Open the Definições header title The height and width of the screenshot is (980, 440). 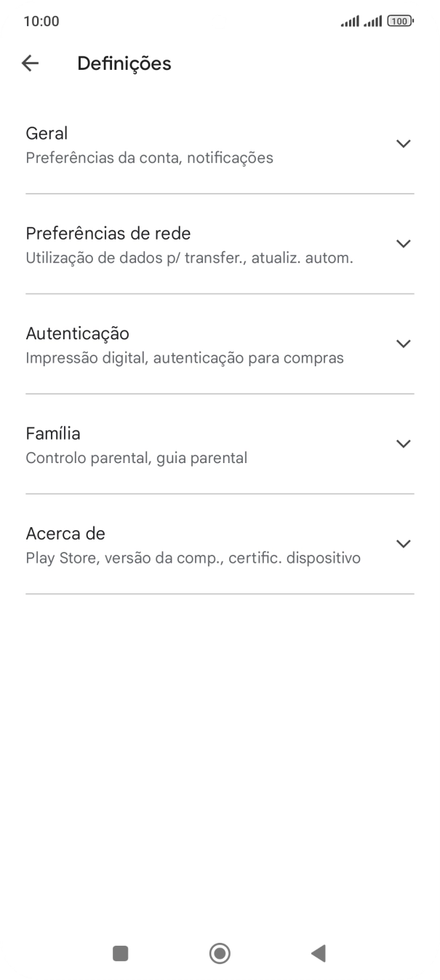point(124,63)
